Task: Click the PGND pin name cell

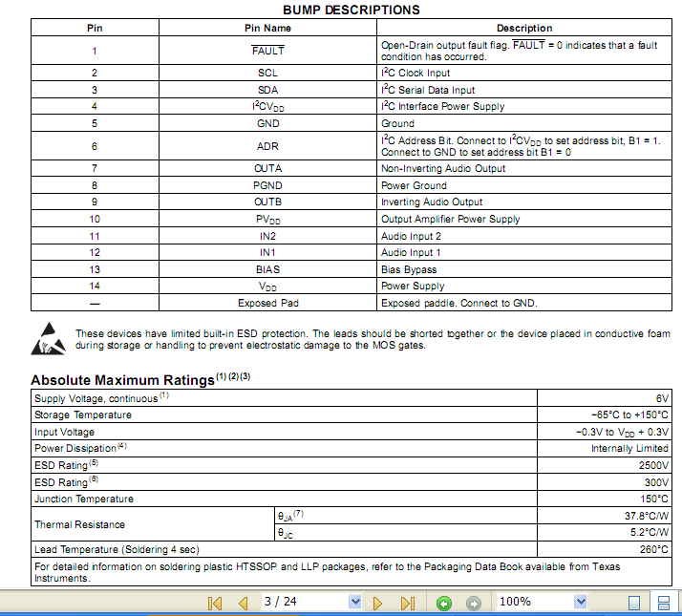Action: 267,185
